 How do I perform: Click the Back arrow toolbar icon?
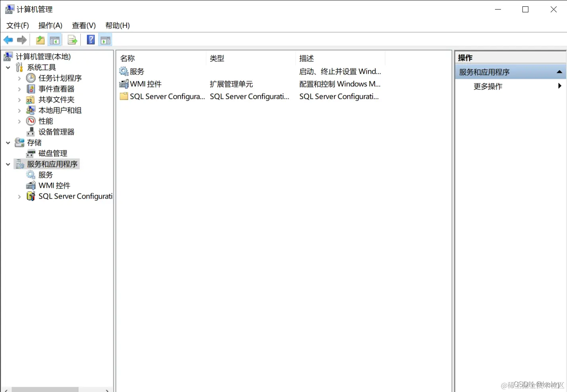coord(8,40)
